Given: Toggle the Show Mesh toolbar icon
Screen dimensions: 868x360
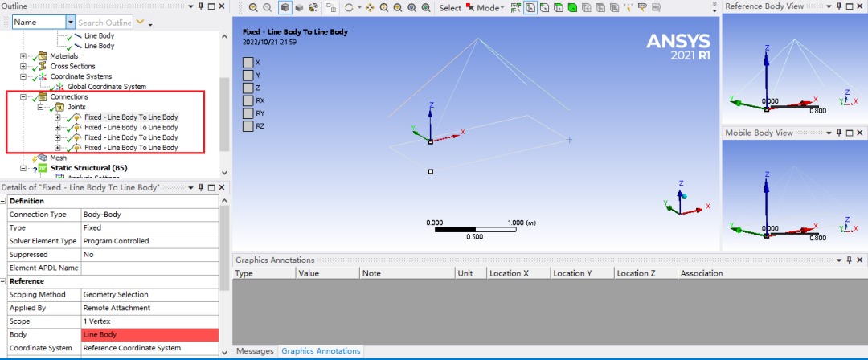Looking at the screenshot, I should tap(332, 8).
